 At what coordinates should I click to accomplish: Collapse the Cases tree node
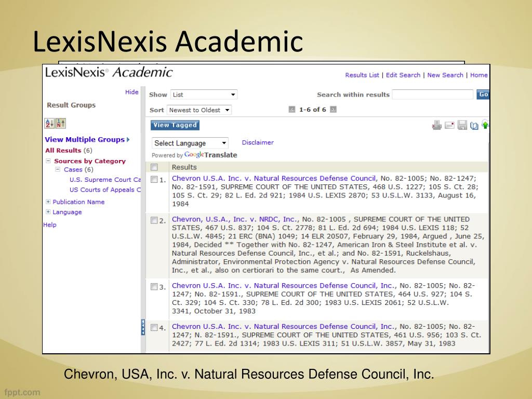[58, 169]
